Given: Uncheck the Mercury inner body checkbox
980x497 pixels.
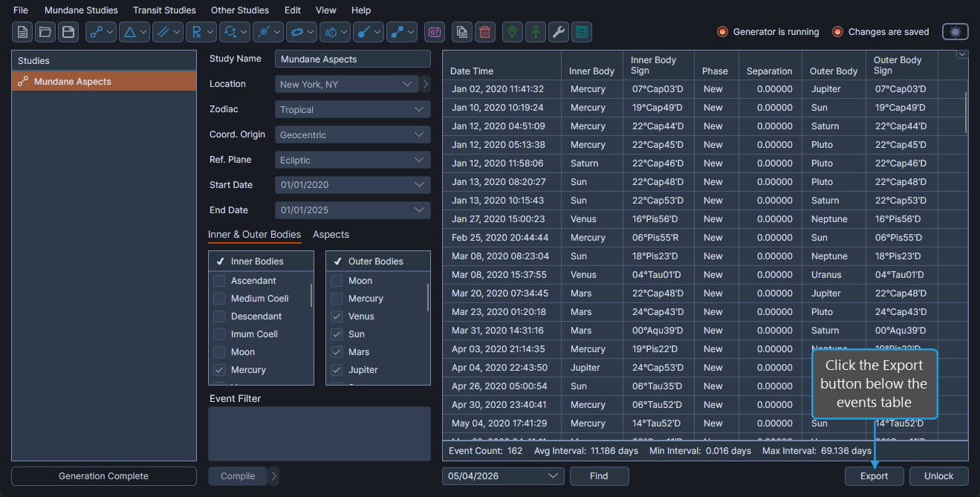Looking at the screenshot, I should coord(219,370).
